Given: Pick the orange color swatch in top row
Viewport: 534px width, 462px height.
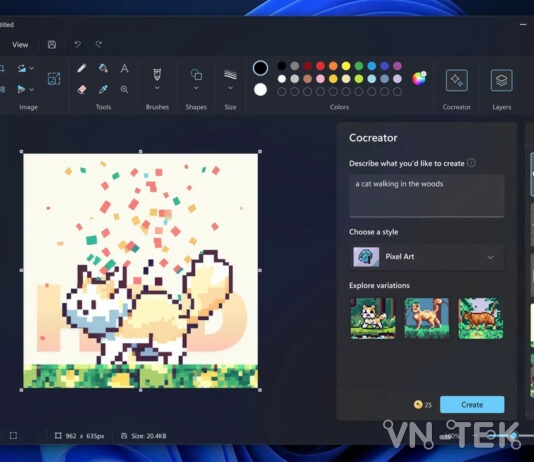Looking at the screenshot, I should point(333,66).
